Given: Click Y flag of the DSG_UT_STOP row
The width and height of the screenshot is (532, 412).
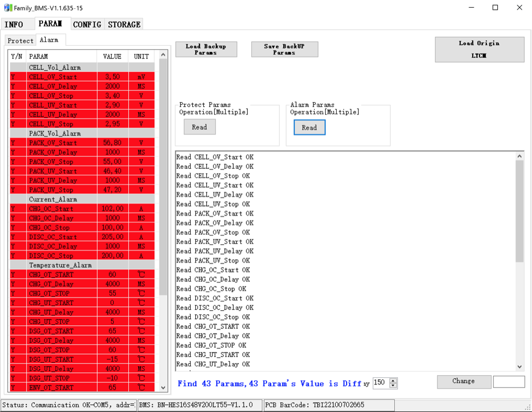Looking at the screenshot, I should point(18,378).
